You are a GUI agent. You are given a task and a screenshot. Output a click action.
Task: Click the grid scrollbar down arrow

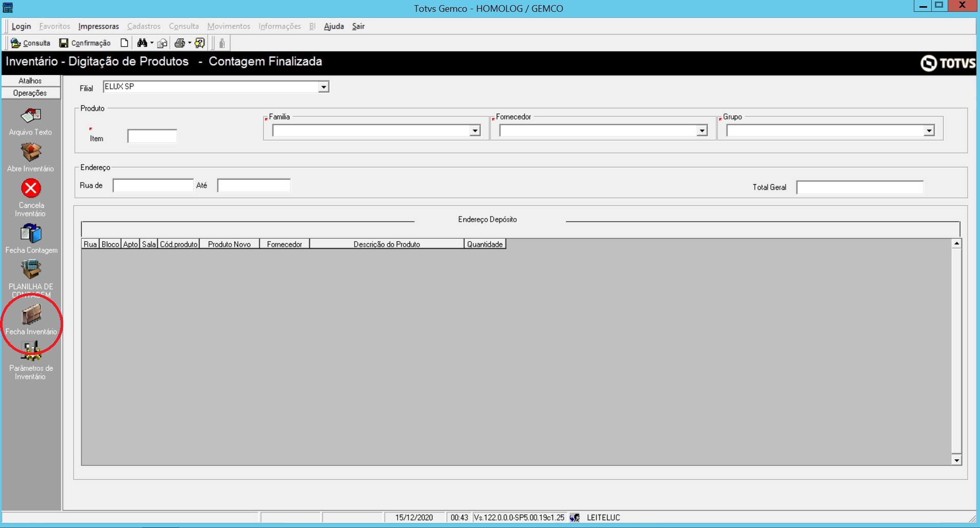point(956,460)
